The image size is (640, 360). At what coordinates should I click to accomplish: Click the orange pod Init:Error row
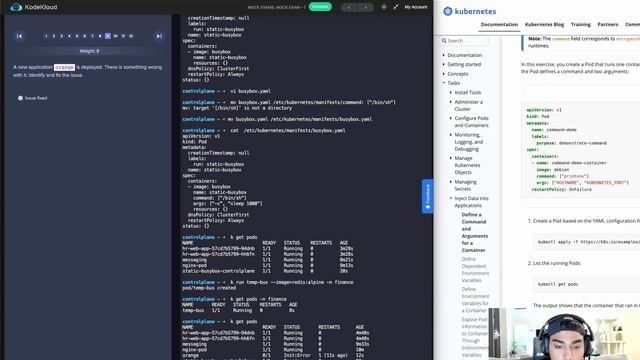click(x=273, y=356)
